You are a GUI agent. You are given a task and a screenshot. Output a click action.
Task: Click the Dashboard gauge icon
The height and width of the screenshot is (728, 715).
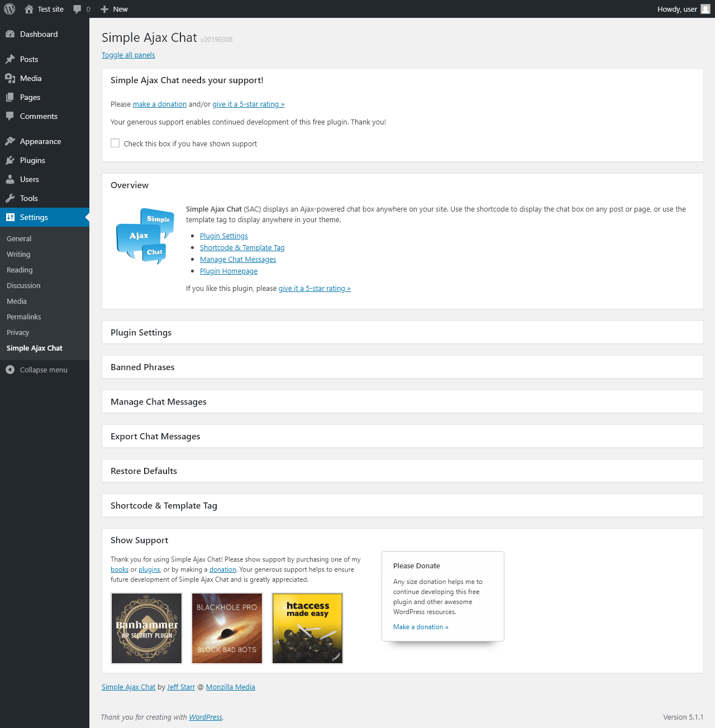[x=10, y=34]
